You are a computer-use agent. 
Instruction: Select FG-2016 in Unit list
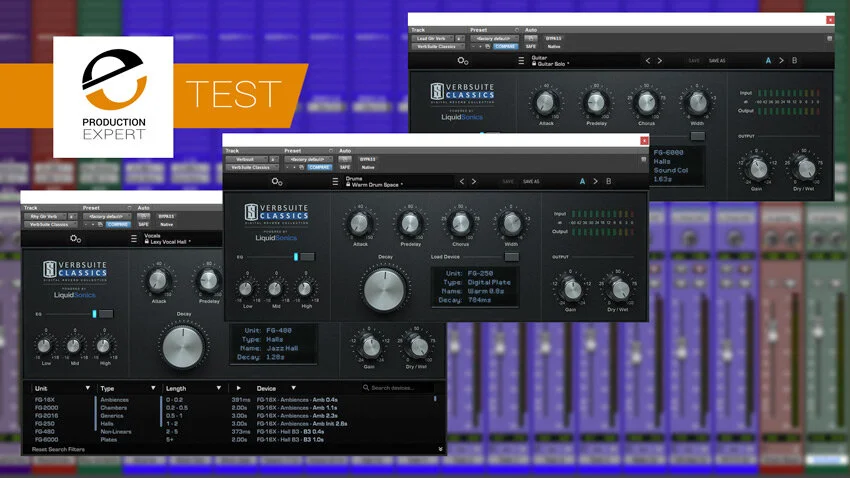point(47,416)
